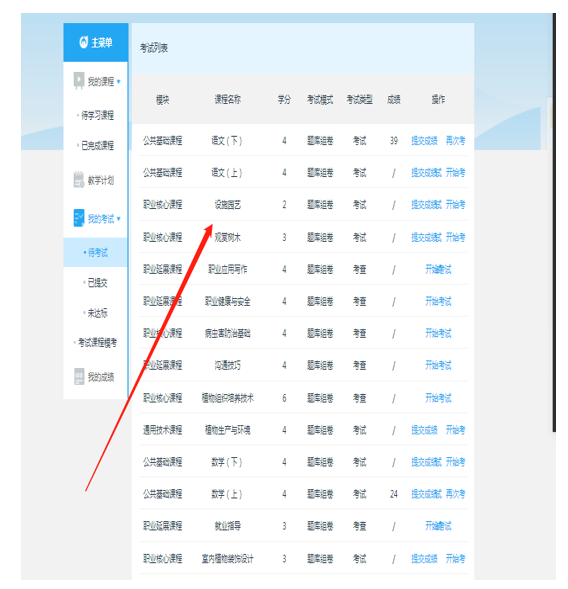Collapse the 我的课程 dropdown arrow
This screenshot has height=589, width=568.
pos(119,82)
